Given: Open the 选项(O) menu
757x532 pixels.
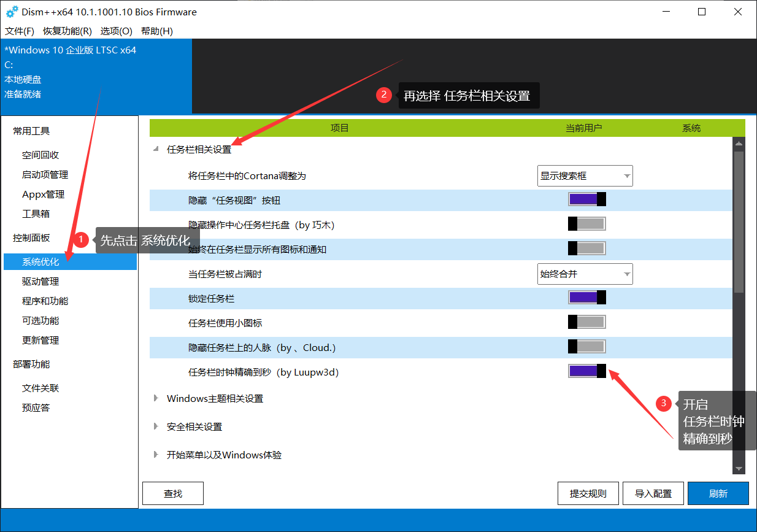Looking at the screenshot, I should click(x=117, y=31).
